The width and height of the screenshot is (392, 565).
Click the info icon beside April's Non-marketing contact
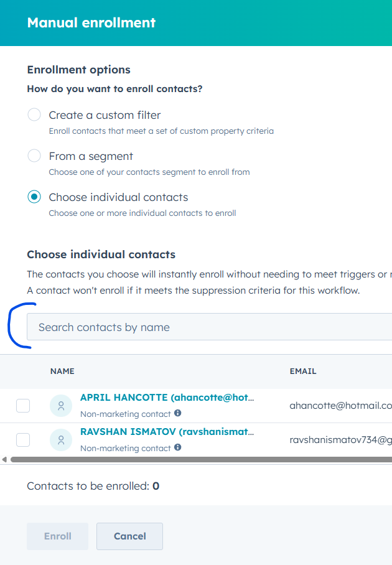click(x=178, y=413)
